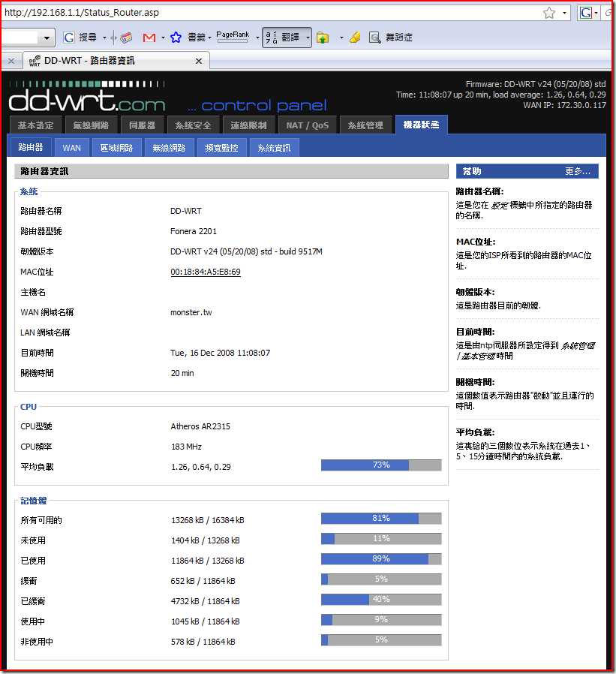Open the 基本設定 main tab

point(36,125)
